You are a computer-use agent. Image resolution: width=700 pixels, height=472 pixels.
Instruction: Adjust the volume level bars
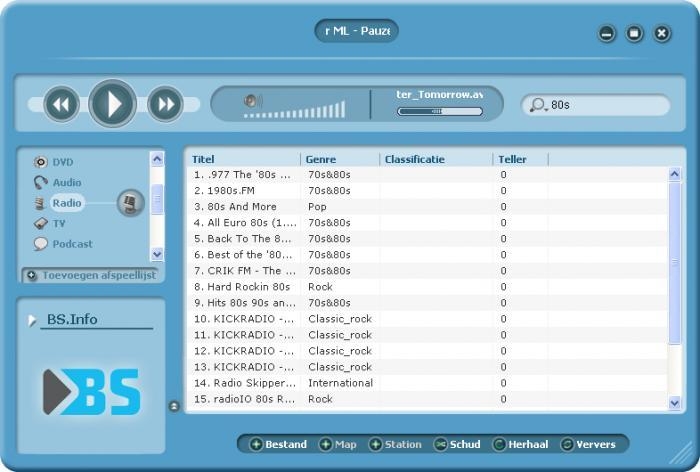click(295, 110)
